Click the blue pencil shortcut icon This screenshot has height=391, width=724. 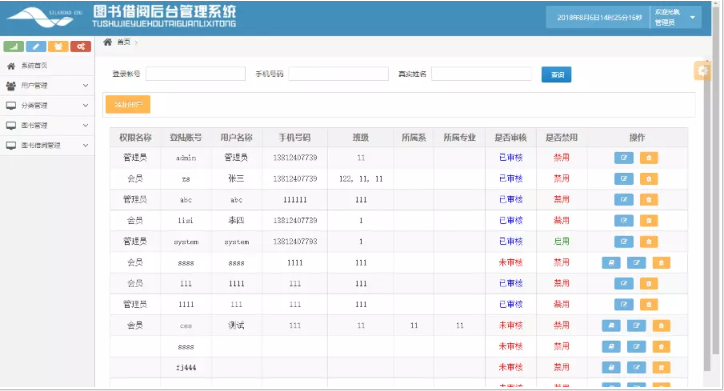click(x=36, y=46)
